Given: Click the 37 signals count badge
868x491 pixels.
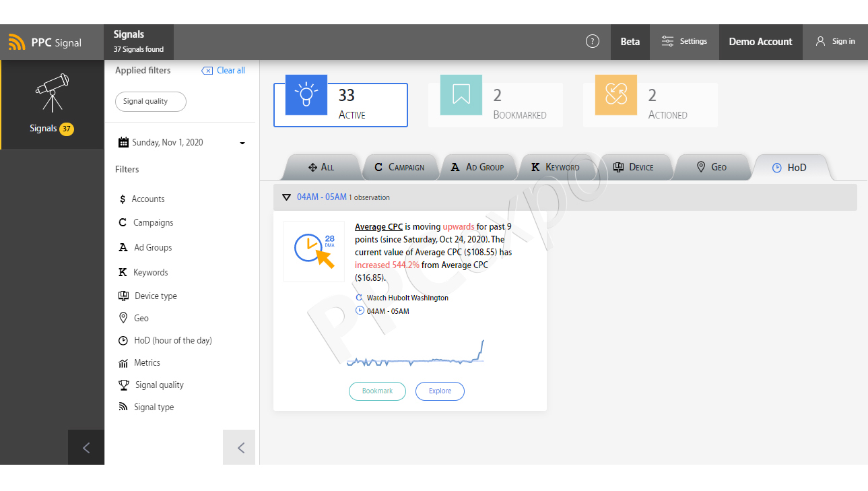Looking at the screenshot, I should [67, 129].
